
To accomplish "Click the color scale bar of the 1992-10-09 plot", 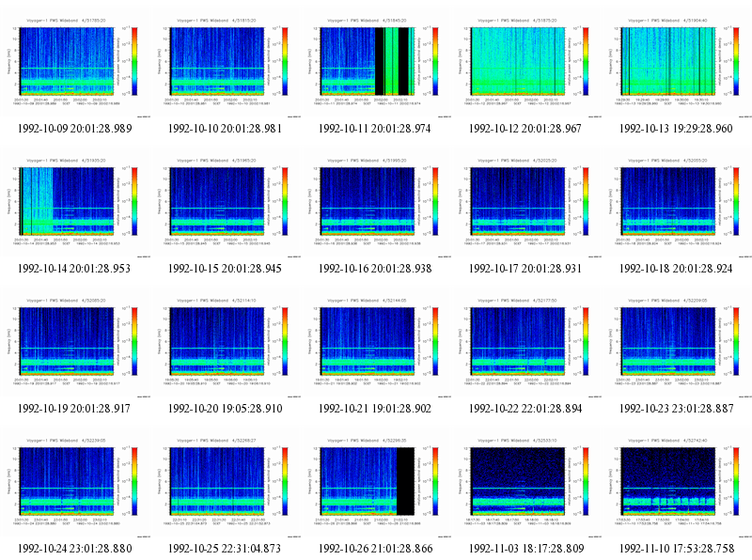I will point(134,61).
